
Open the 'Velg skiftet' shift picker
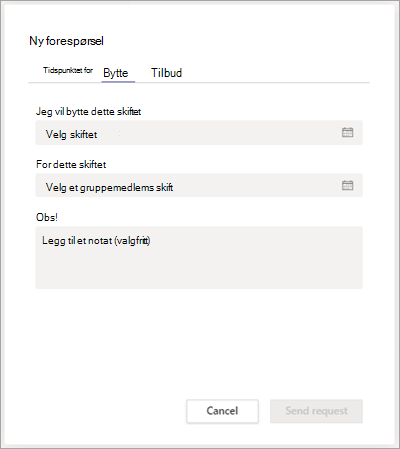coord(199,133)
